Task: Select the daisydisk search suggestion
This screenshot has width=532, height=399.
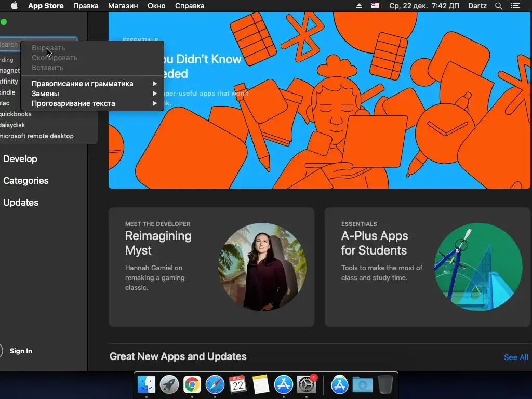Action: pos(12,125)
